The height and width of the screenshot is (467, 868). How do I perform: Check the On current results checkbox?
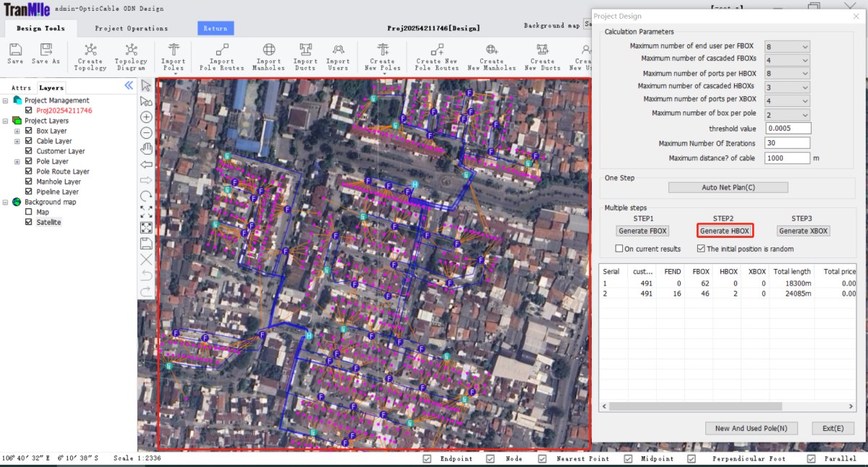tap(619, 249)
